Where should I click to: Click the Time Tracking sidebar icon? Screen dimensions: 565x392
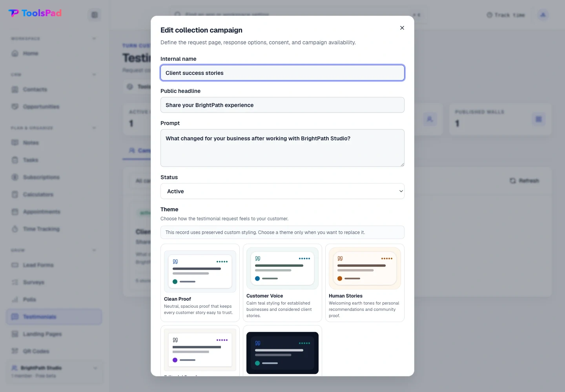(15, 229)
